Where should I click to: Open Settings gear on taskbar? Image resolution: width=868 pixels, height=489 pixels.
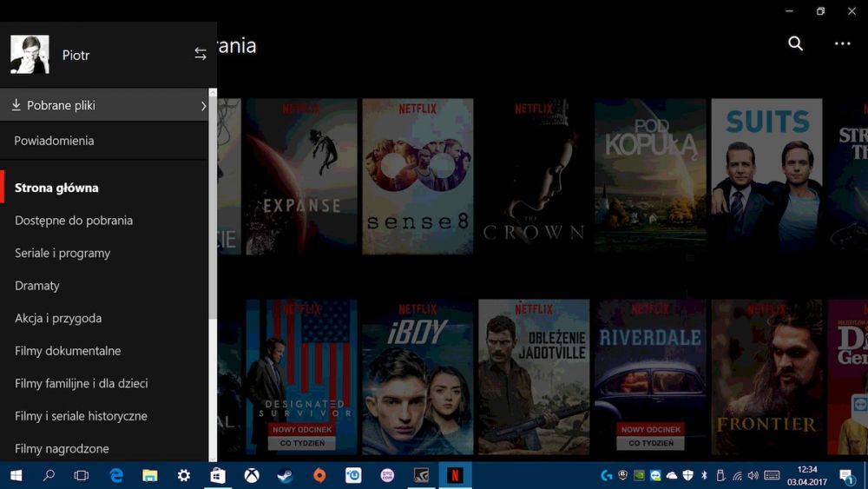(184, 475)
